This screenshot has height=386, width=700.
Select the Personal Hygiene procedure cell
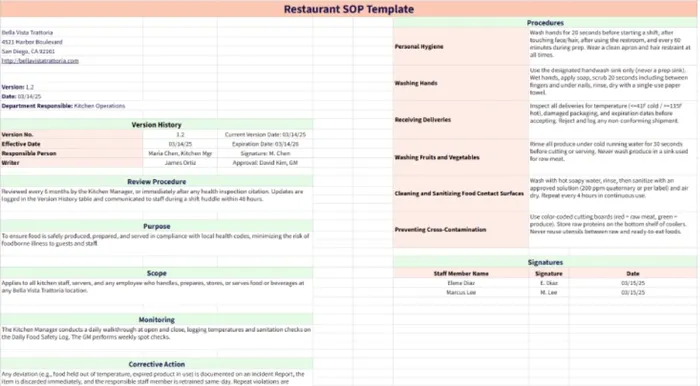pyautogui.click(x=461, y=46)
